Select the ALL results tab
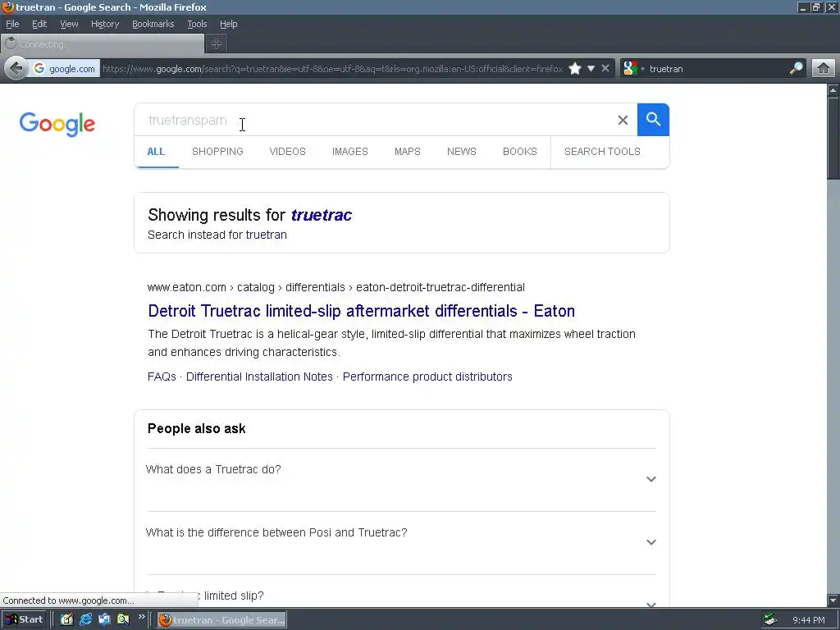The height and width of the screenshot is (630, 840). pos(156,152)
